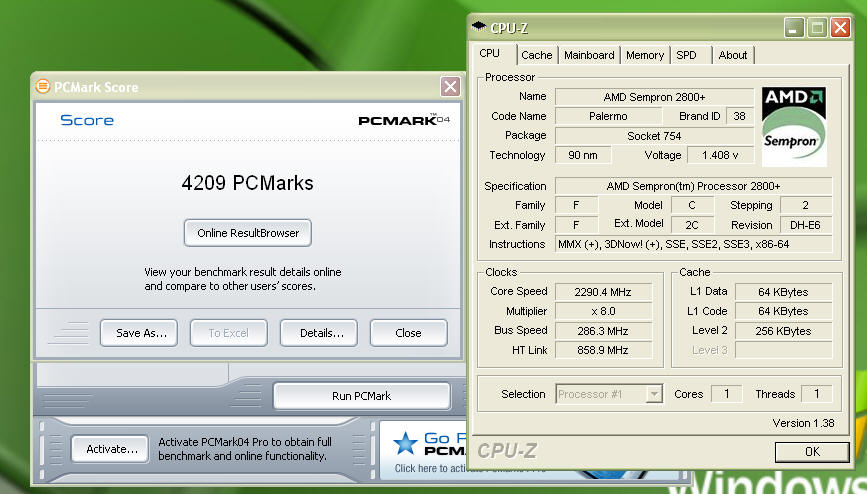Switch to the Cache tab
The height and width of the screenshot is (494, 867).
click(x=537, y=55)
